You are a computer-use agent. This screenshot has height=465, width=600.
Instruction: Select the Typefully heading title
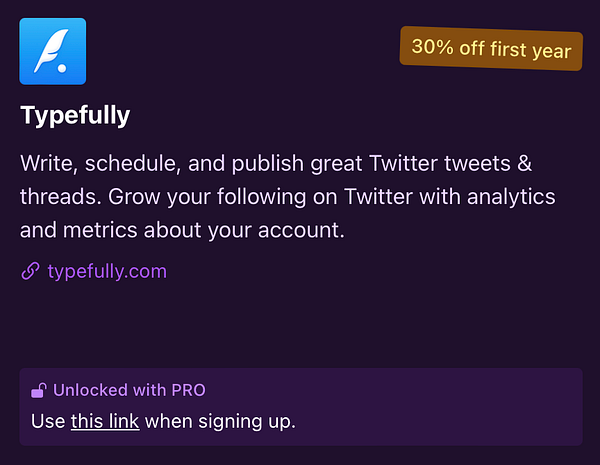point(75,115)
